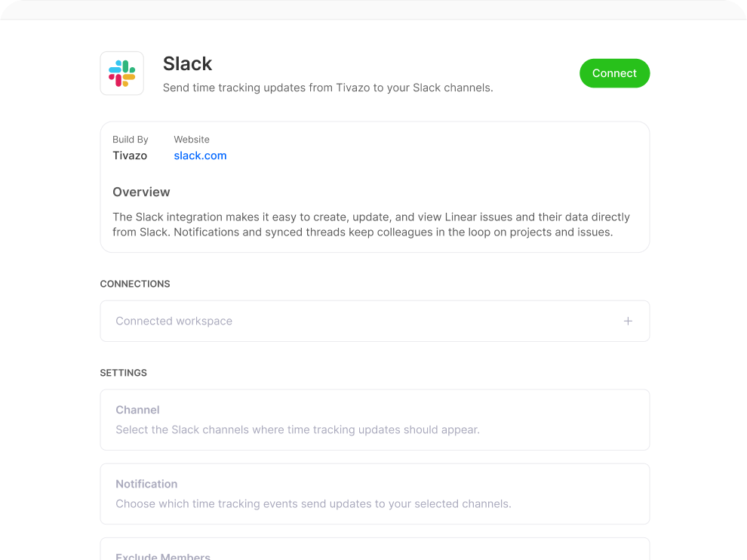Click the Website label above slack.com
The height and width of the screenshot is (560, 747).
[192, 140]
